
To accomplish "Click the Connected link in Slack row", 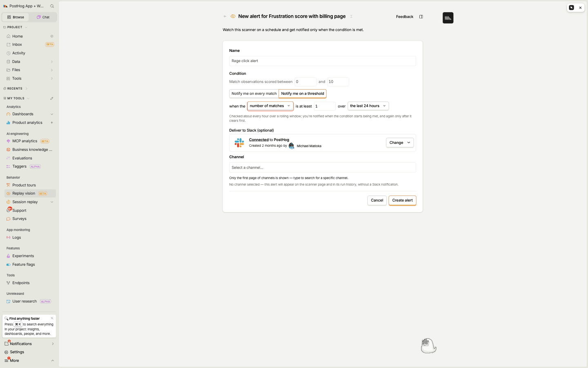I will pyautogui.click(x=259, y=140).
